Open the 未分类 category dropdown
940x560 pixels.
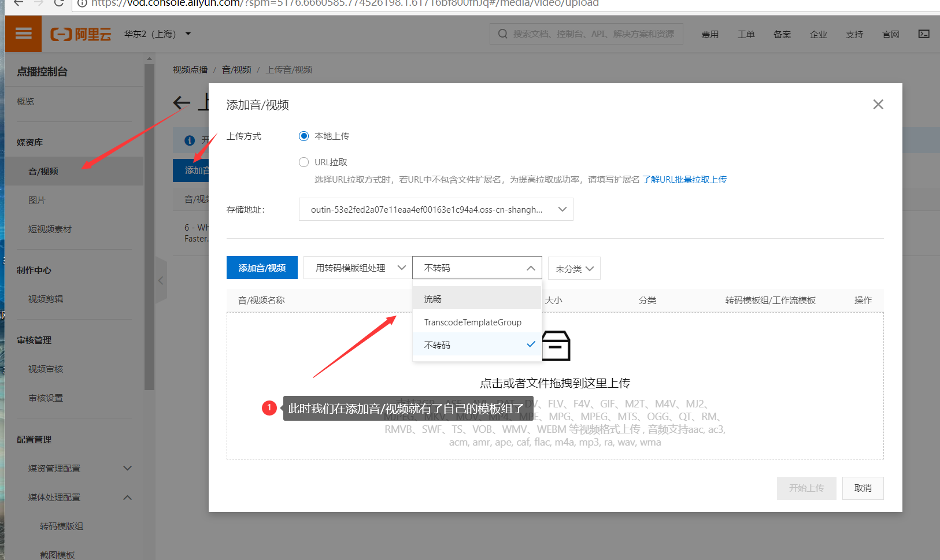click(x=573, y=268)
